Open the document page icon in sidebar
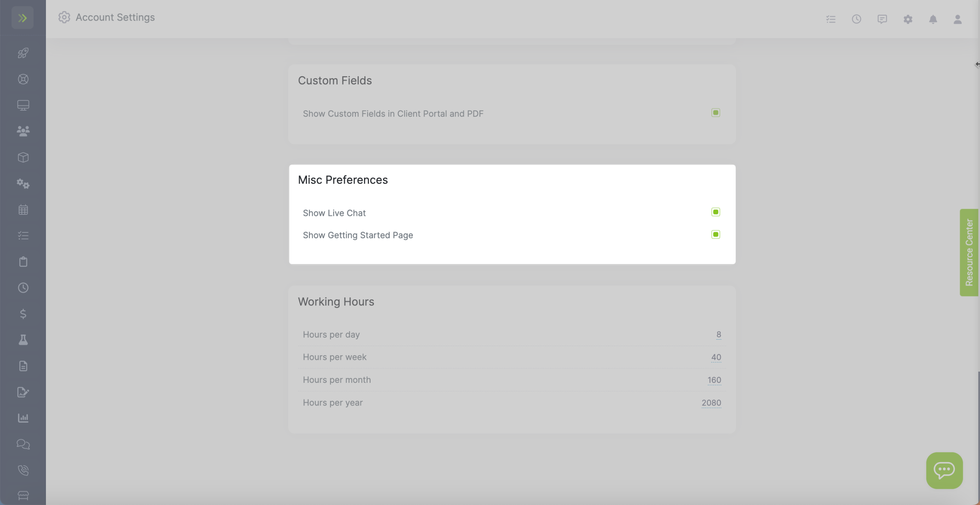The image size is (980, 505). coord(23,366)
